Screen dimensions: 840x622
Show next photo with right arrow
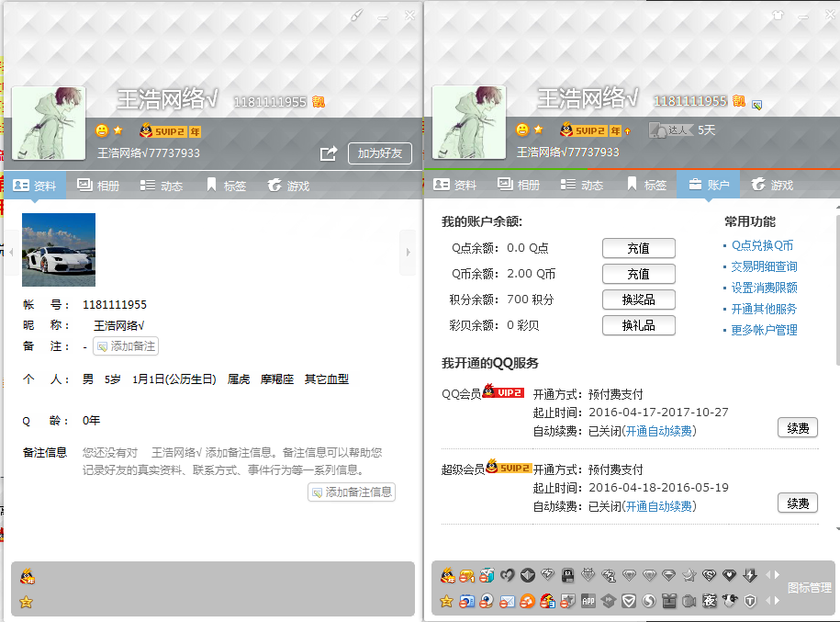[408, 252]
